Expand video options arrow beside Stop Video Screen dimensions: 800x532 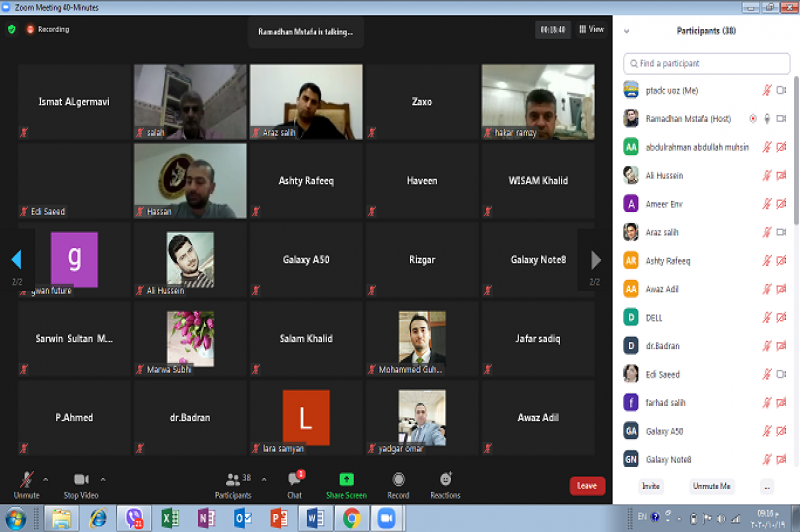[102, 479]
